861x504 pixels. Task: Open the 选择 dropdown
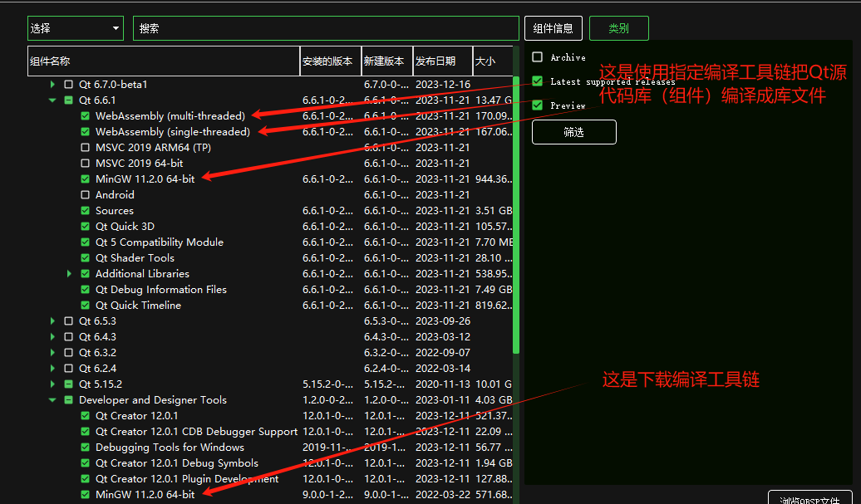click(x=76, y=28)
